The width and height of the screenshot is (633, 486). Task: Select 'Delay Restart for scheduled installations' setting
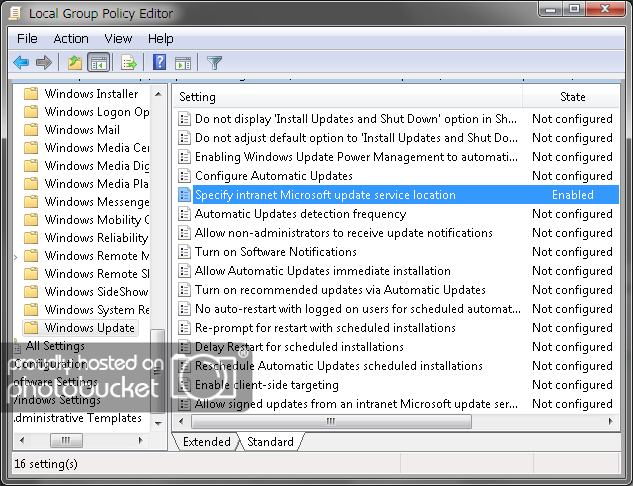[299, 346]
